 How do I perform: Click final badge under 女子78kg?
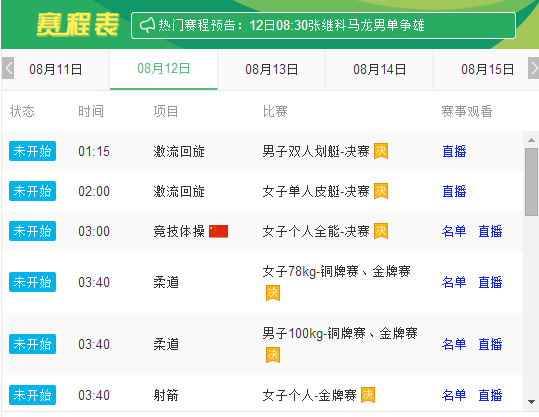[273, 293]
